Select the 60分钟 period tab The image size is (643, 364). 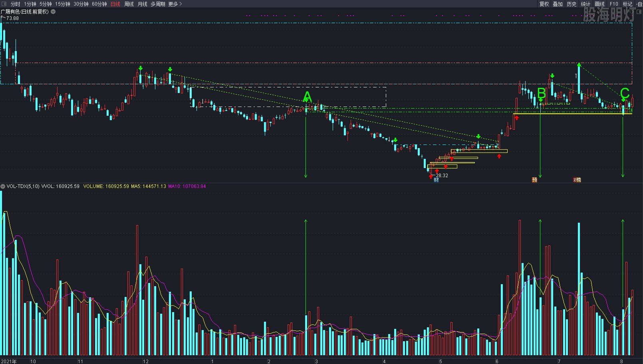click(99, 4)
